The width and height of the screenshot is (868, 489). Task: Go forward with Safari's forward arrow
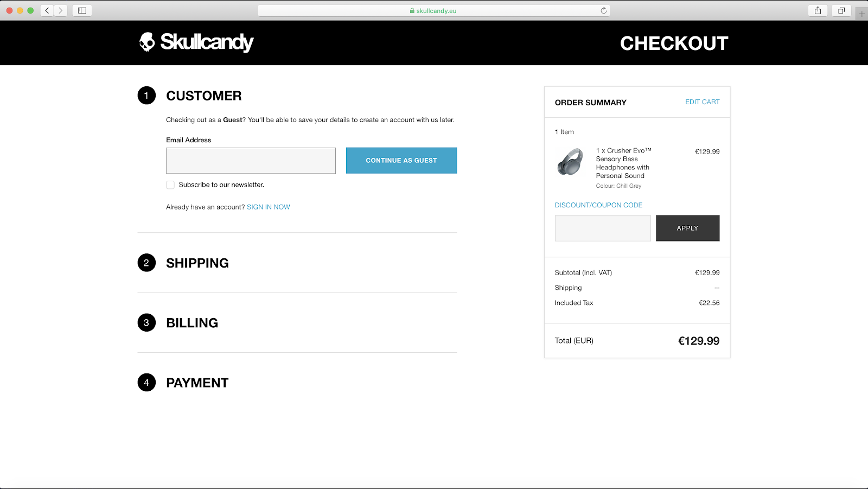61,10
